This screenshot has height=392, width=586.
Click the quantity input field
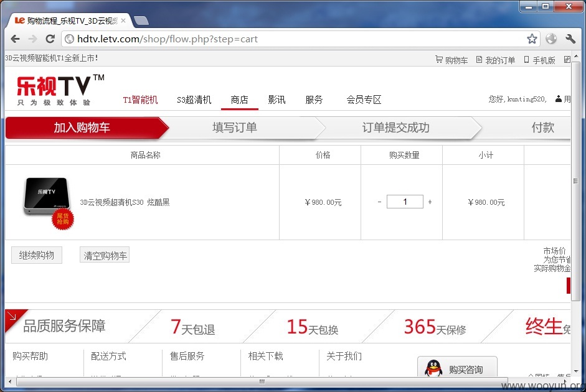(405, 202)
